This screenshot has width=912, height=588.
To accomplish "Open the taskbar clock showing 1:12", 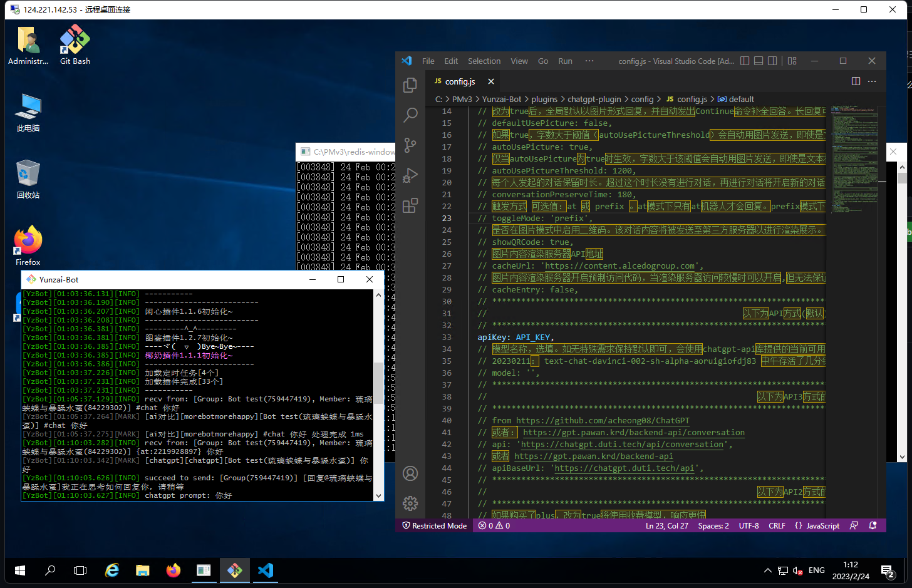I will [x=851, y=570].
